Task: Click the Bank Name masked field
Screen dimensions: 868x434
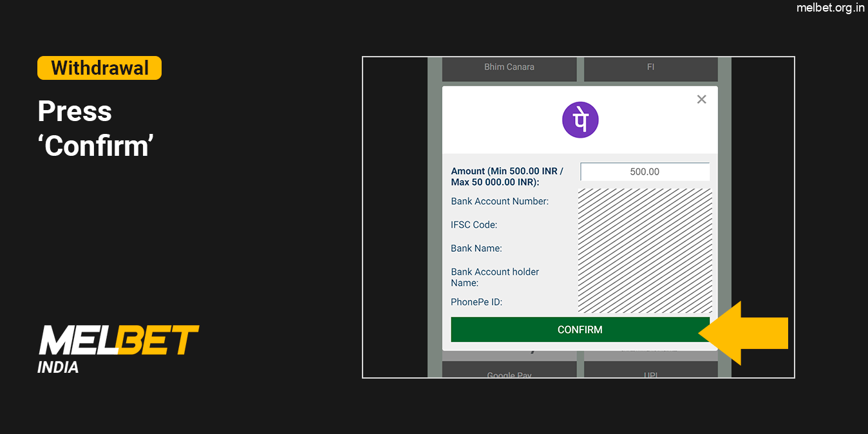Action: [645, 248]
